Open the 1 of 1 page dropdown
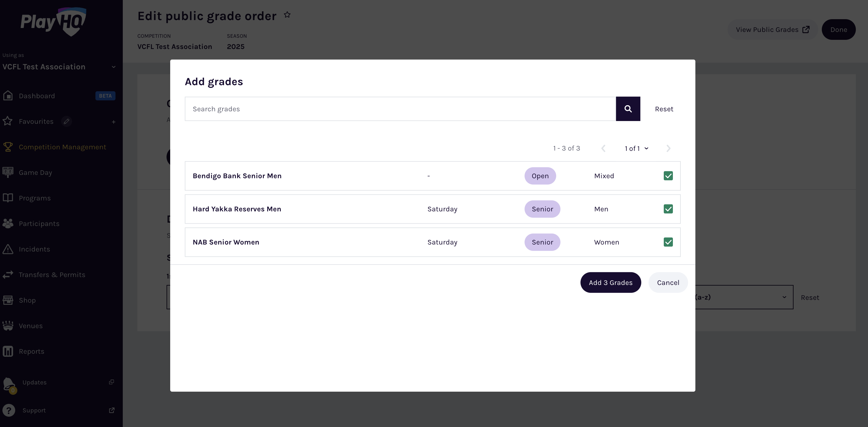Viewport: 868px width, 427px height. click(636, 148)
